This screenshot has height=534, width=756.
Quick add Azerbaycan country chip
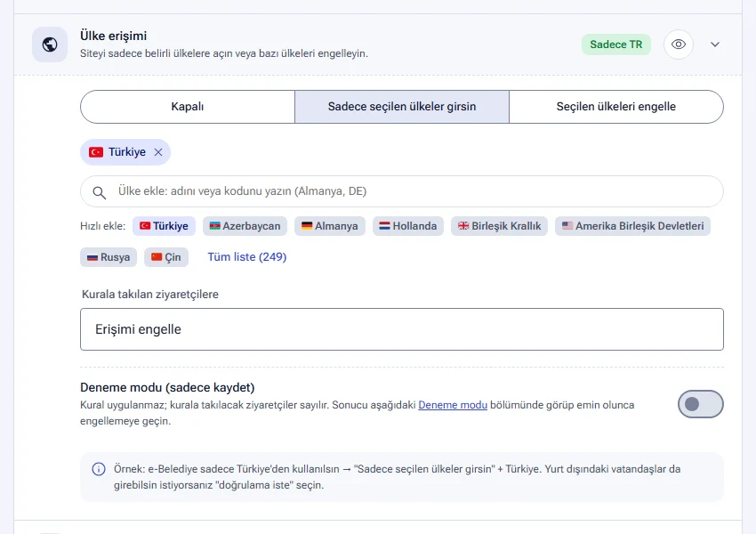[x=245, y=226]
